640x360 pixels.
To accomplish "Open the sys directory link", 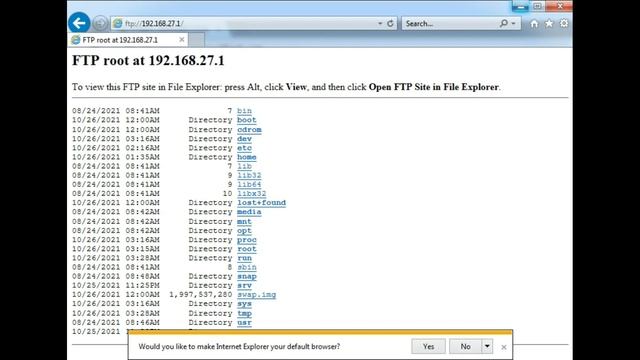I will pyautogui.click(x=244, y=304).
